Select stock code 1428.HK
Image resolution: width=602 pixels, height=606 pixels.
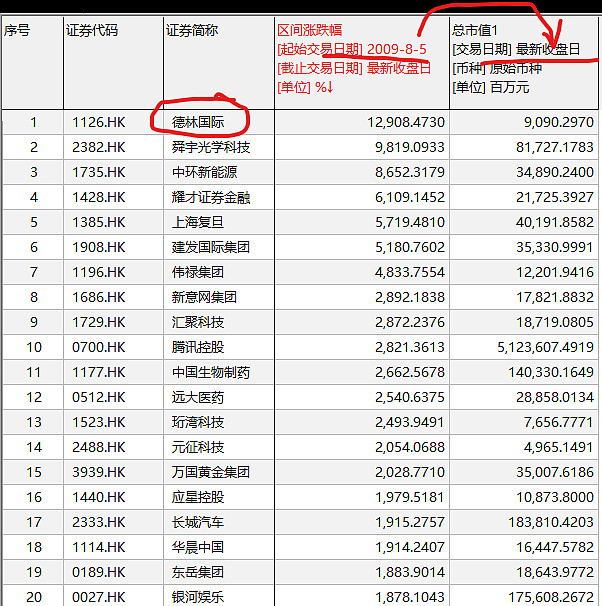(x=99, y=197)
